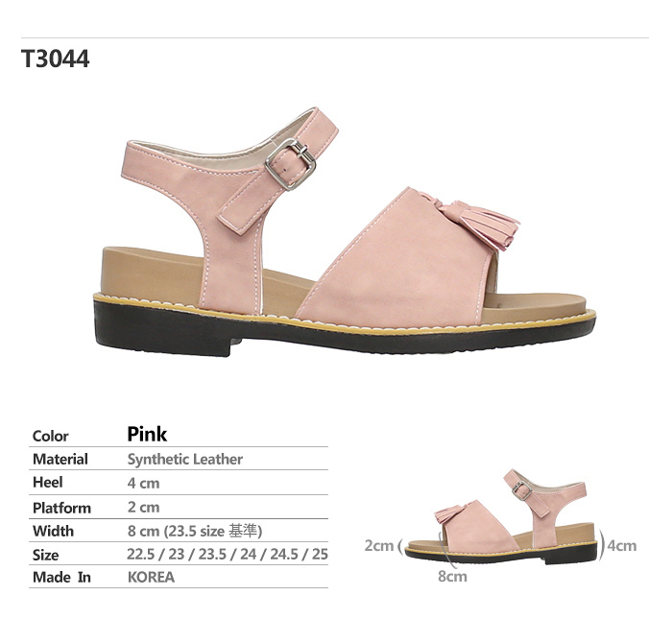Click the Synthetic Leather material text
This screenshot has width=672, height=619.
(184, 460)
